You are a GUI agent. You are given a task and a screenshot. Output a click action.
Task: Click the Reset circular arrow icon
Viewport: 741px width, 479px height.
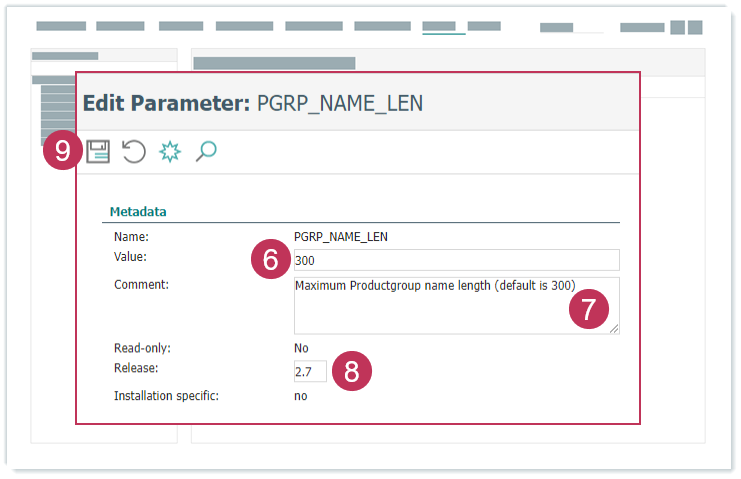134,151
